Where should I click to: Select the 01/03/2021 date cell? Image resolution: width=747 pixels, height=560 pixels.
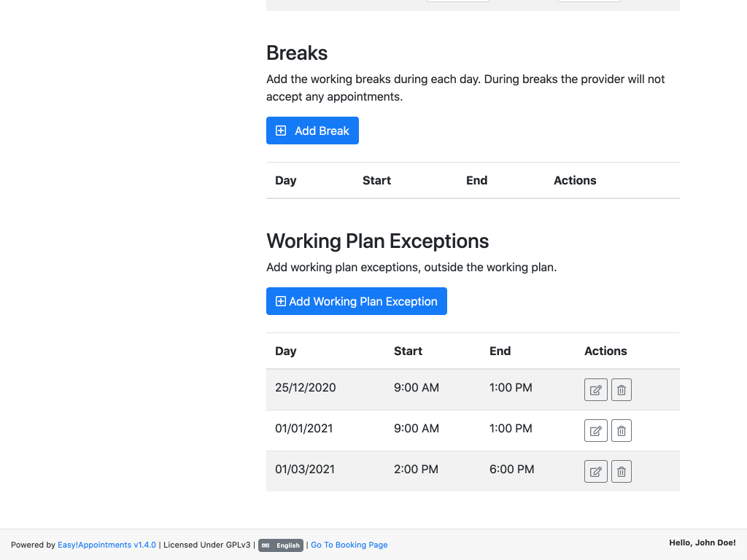click(305, 470)
